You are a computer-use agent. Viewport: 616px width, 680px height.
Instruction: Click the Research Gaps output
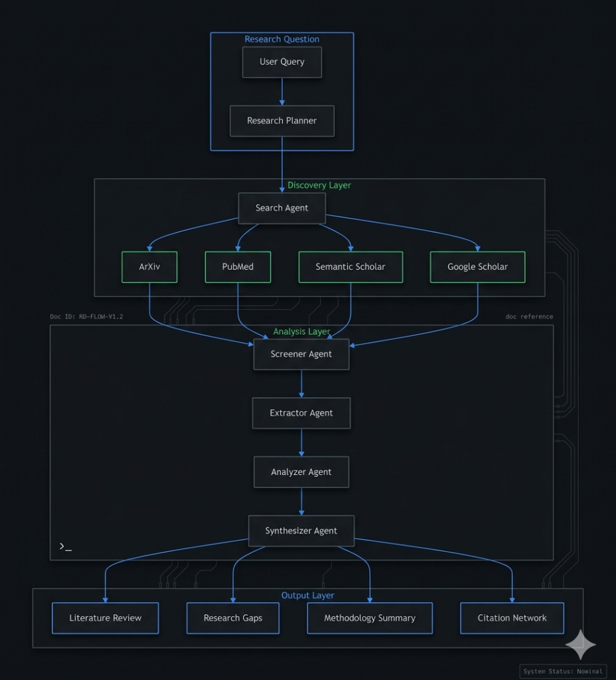(233, 618)
